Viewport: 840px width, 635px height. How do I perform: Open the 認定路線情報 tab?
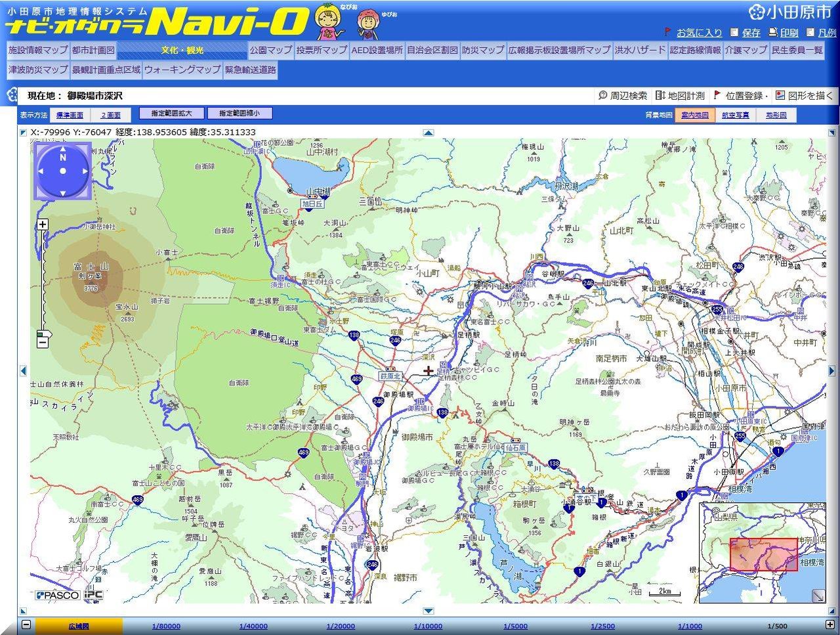pyautogui.click(x=696, y=50)
